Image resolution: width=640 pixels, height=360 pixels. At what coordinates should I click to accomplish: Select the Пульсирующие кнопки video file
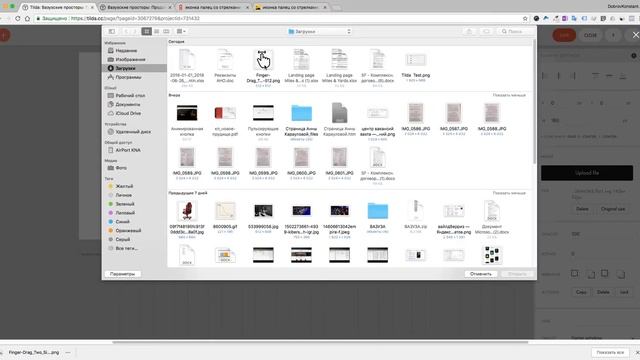click(263, 113)
